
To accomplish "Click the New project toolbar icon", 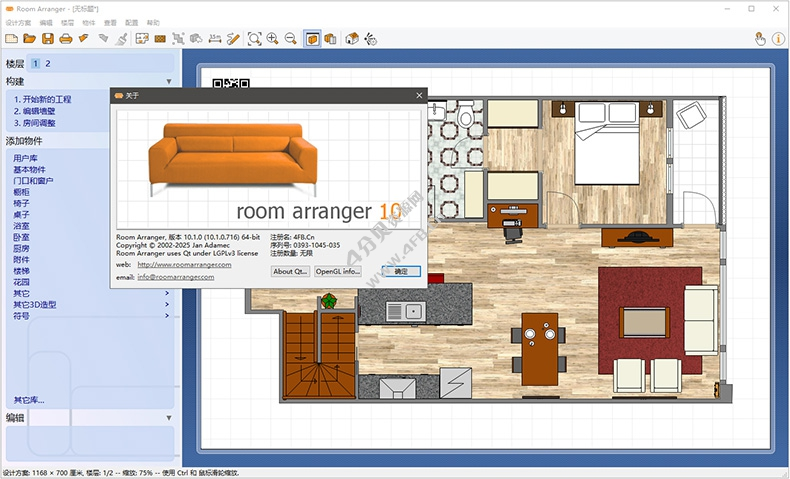I will tap(11, 39).
